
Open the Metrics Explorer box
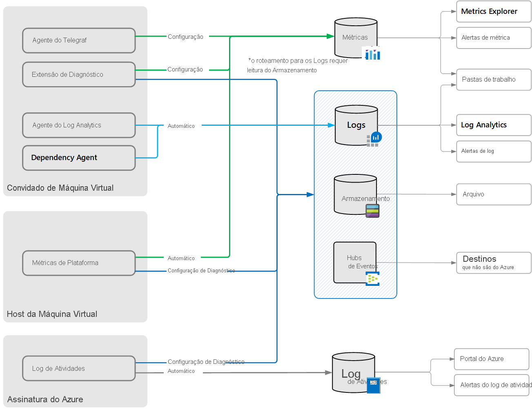click(x=494, y=11)
